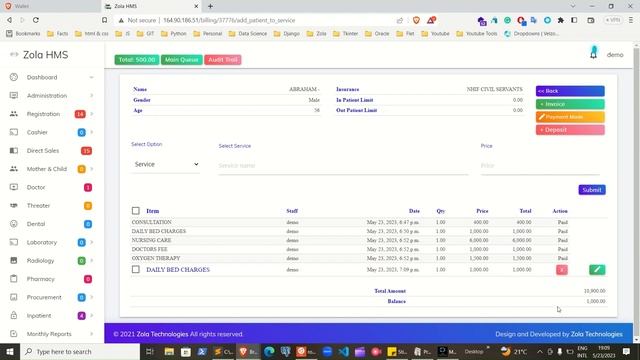
Task: Click the green edit pencil icon
Action: pyautogui.click(x=597, y=269)
